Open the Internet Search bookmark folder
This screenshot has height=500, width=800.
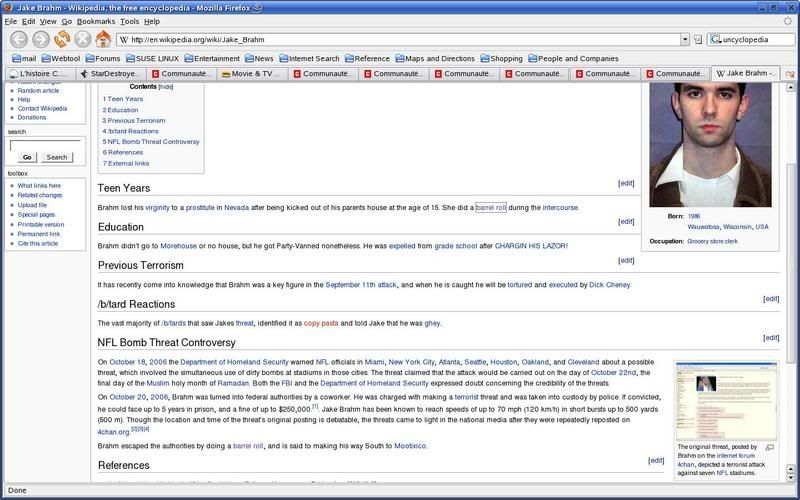[309, 59]
